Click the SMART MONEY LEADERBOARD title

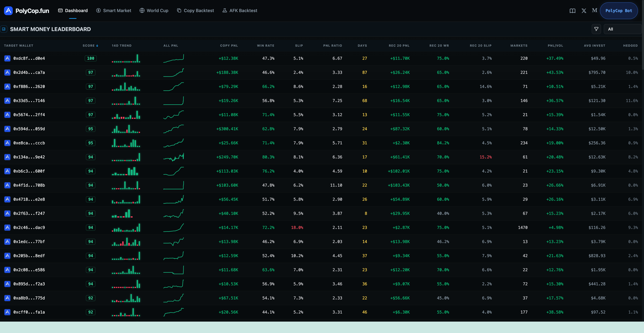(x=50, y=29)
